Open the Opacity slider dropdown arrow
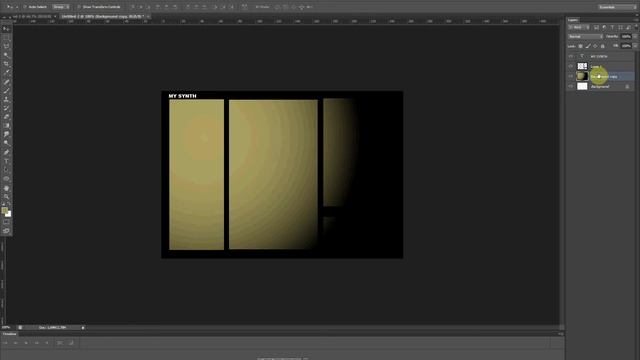640x360 pixels. pyautogui.click(x=635, y=37)
